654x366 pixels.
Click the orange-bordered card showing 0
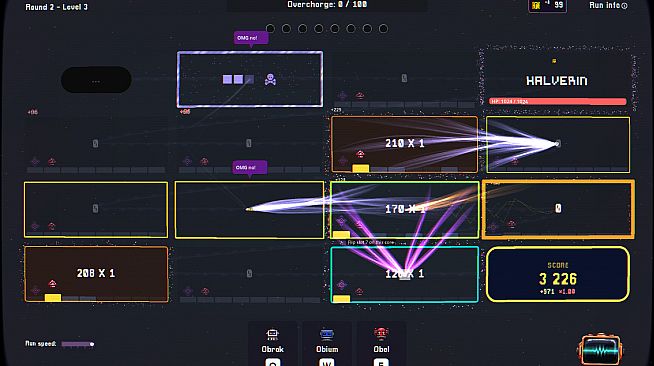tap(558, 209)
